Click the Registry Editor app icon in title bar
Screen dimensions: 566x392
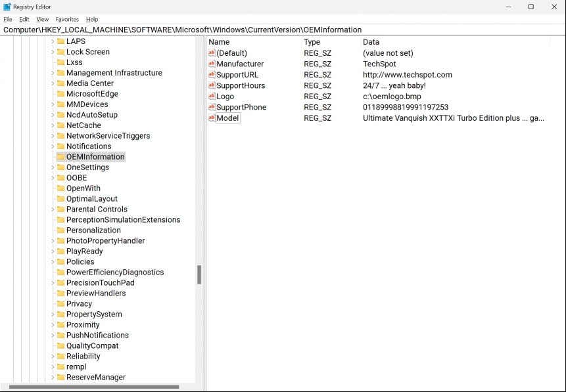pos(7,7)
